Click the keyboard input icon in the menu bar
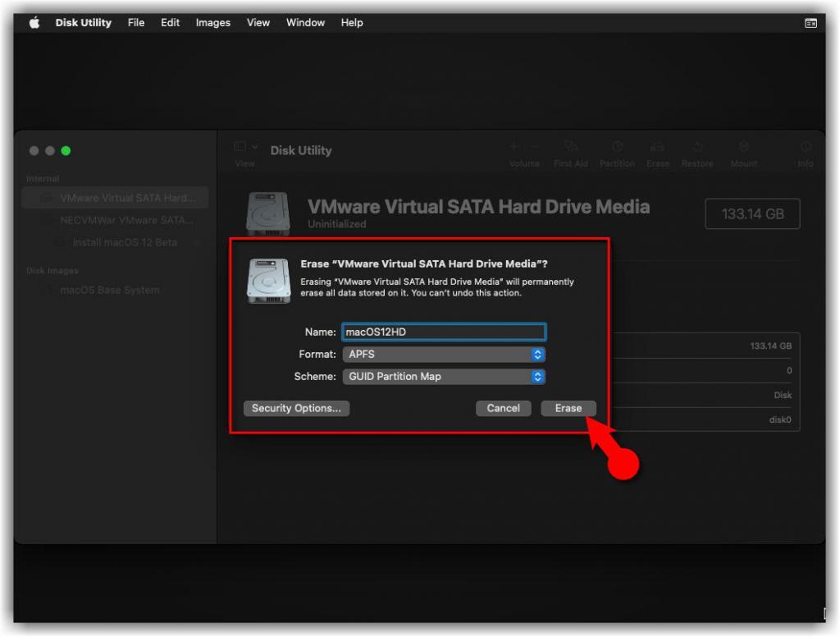840x637 pixels. pos(810,23)
